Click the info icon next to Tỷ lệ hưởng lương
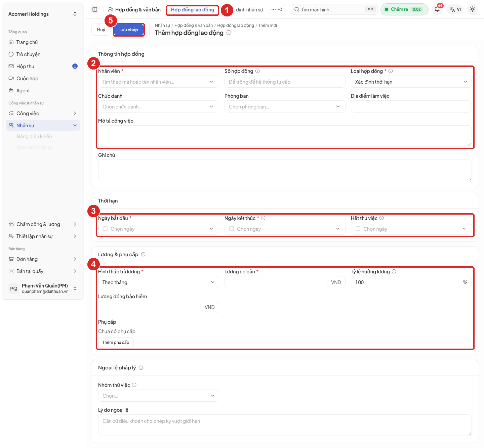 pyautogui.click(x=394, y=271)
